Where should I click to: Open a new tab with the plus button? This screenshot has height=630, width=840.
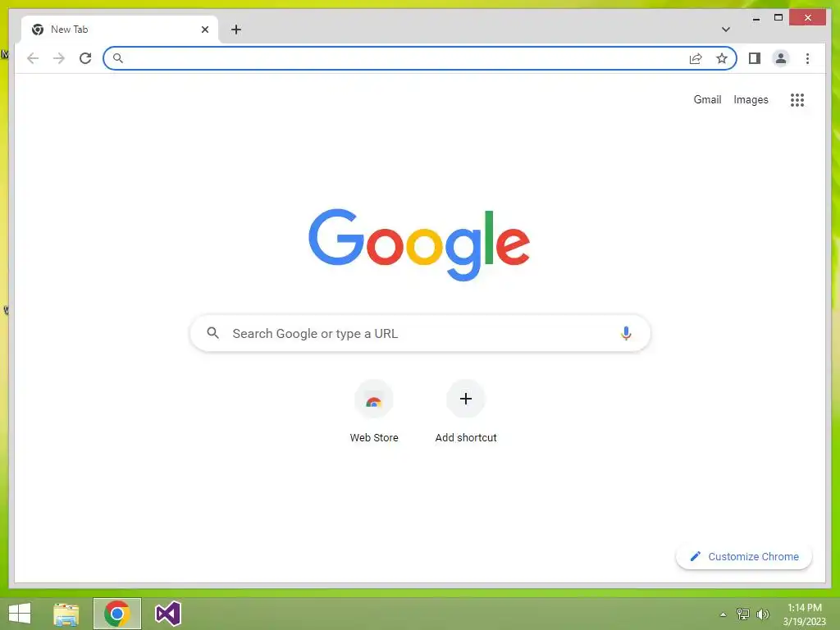(236, 30)
